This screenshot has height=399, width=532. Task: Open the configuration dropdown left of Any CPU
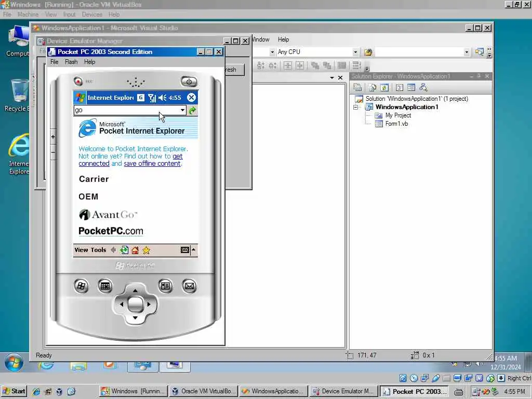(272, 52)
